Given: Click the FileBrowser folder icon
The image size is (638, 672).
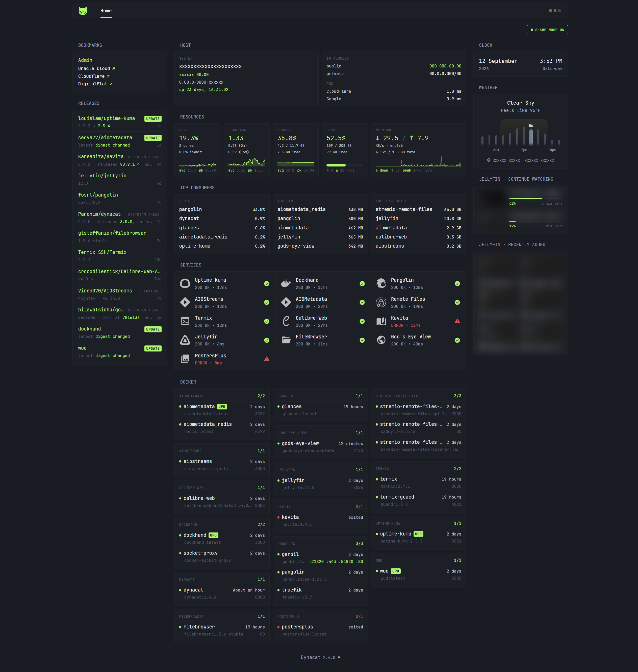Looking at the screenshot, I should point(286,340).
